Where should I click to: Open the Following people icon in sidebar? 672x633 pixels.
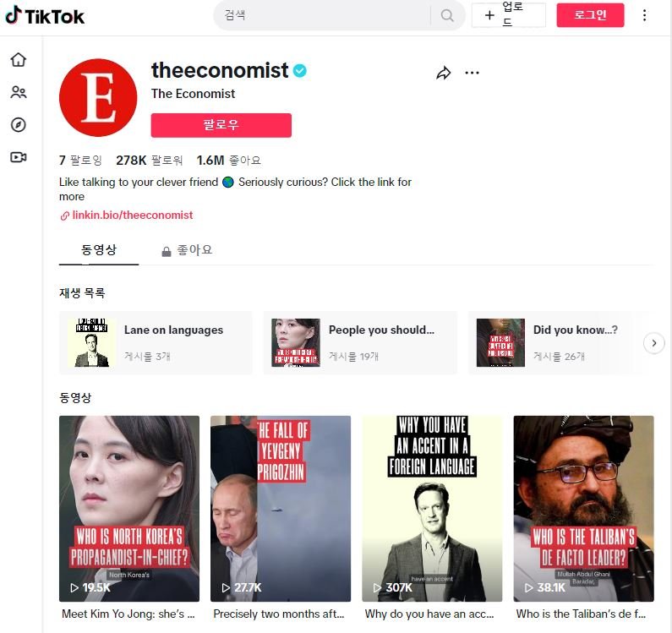19,92
